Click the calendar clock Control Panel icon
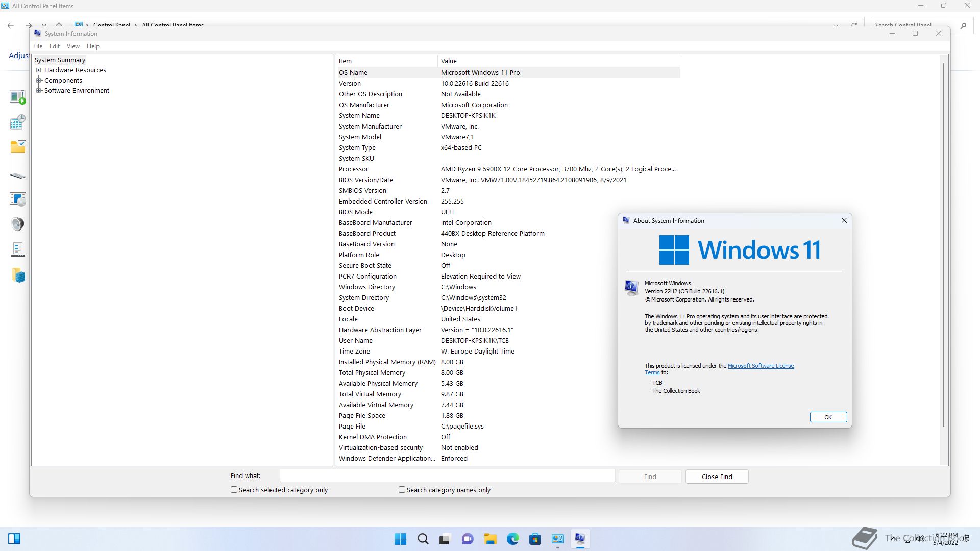 coord(18,121)
